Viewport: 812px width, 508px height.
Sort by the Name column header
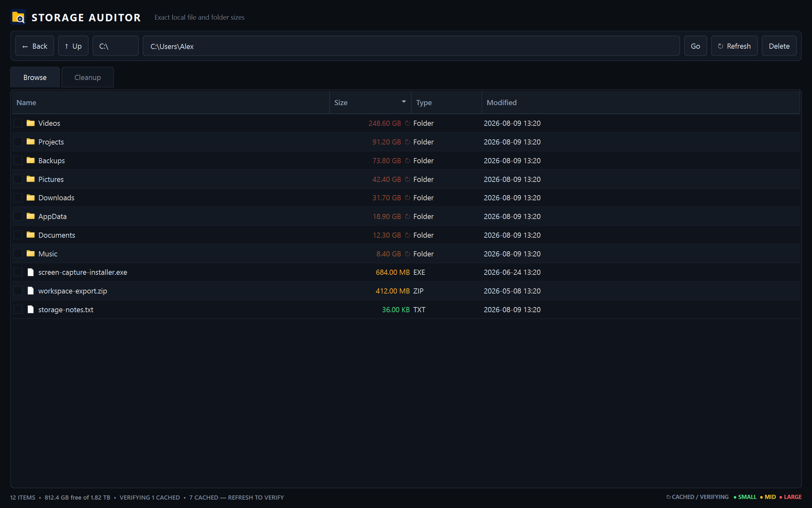coord(170,103)
